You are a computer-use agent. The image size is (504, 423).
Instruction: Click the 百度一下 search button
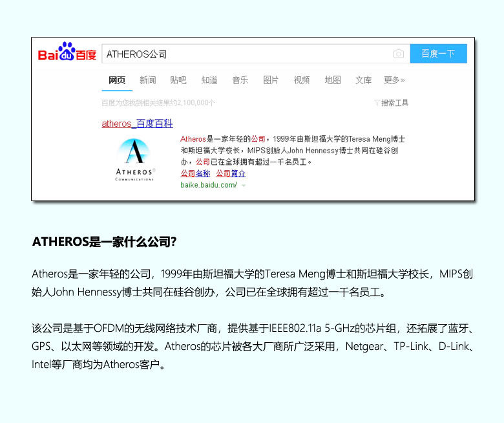[x=439, y=54]
